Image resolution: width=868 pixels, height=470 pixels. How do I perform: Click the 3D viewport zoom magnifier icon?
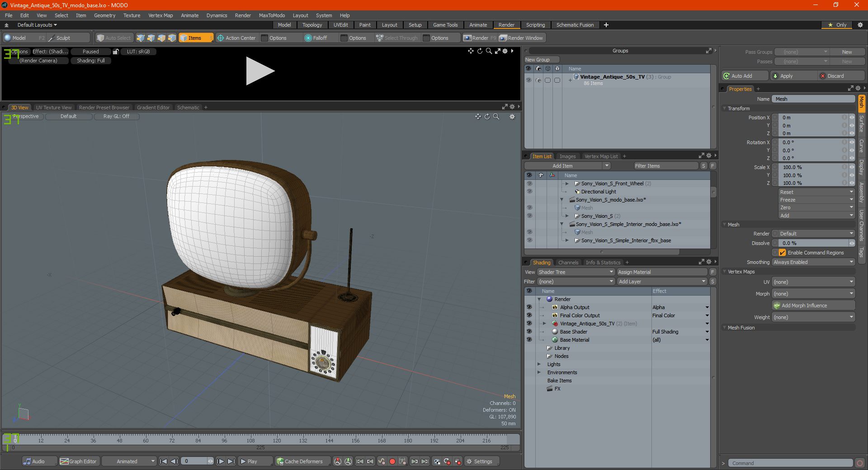coord(496,117)
